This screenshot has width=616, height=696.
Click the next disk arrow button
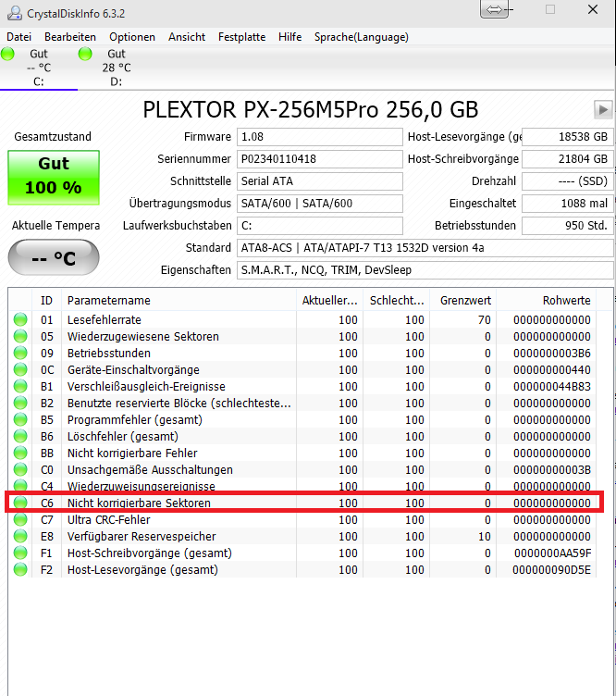click(x=603, y=109)
